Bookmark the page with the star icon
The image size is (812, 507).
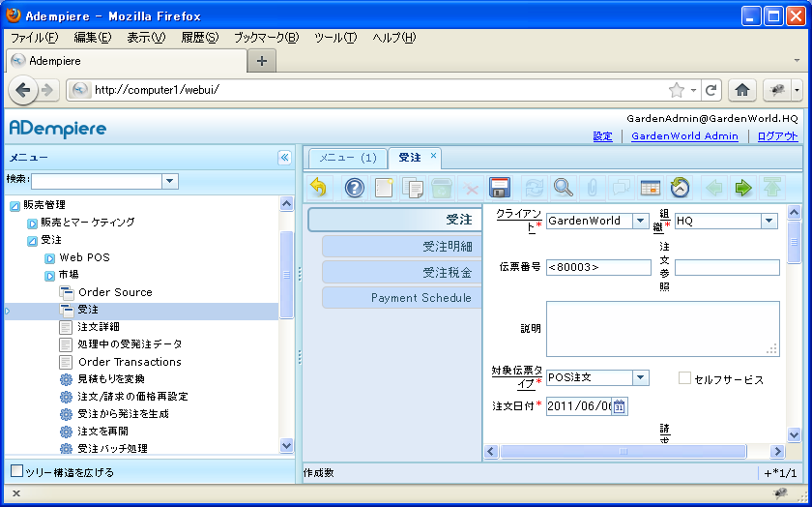pos(677,90)
